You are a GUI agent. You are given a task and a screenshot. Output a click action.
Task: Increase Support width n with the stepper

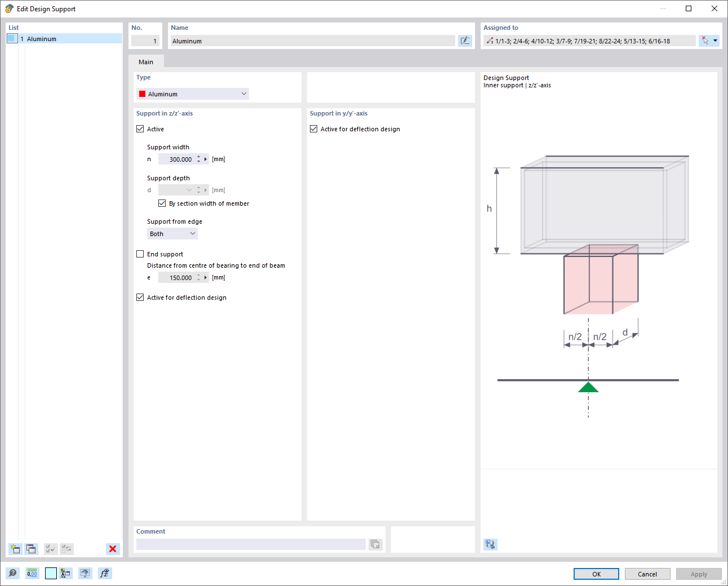pos(198,157)
